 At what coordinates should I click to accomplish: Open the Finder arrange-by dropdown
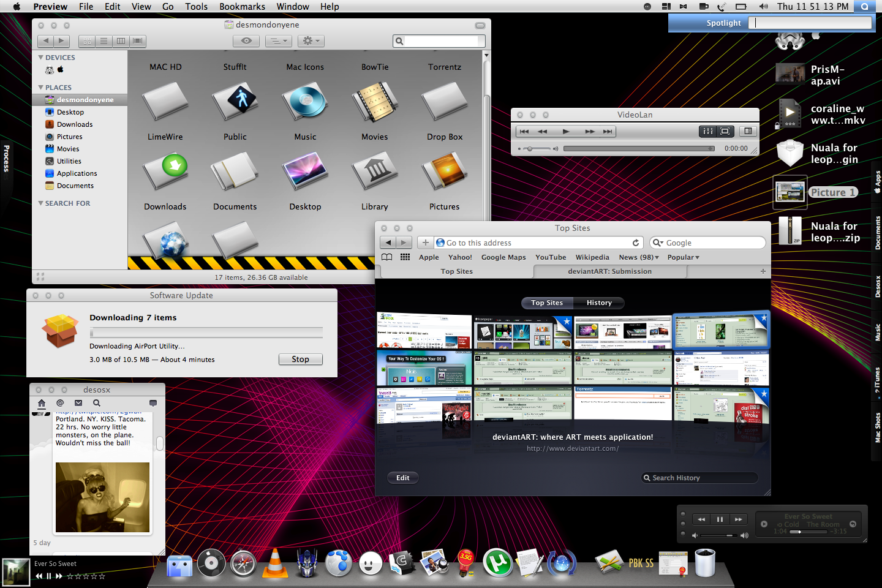(x=278, y=41)
